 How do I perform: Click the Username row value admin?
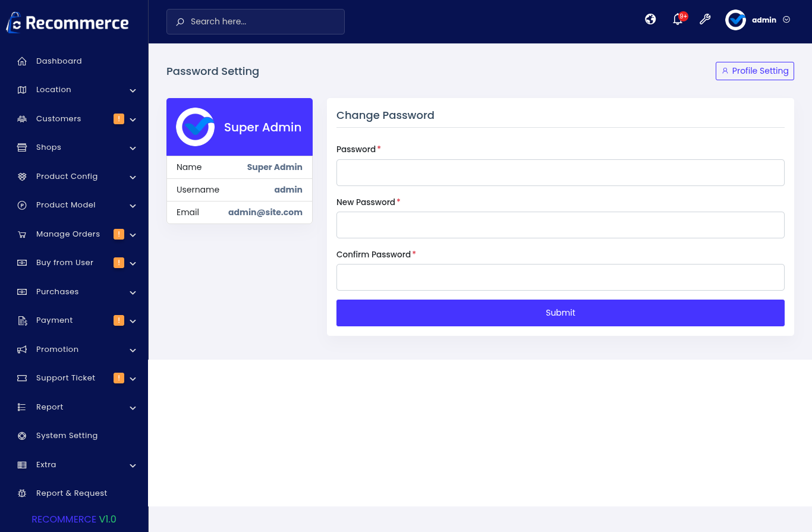pos(288,190)
